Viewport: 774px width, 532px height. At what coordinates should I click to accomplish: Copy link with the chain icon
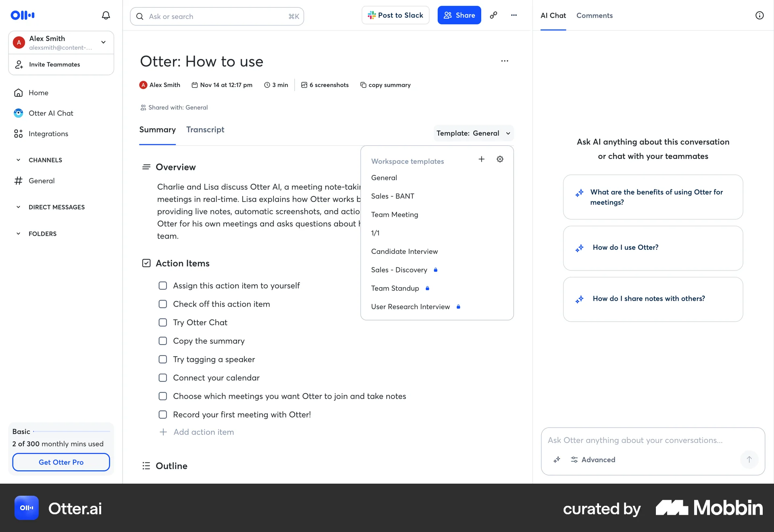click(x=493, y=15)
